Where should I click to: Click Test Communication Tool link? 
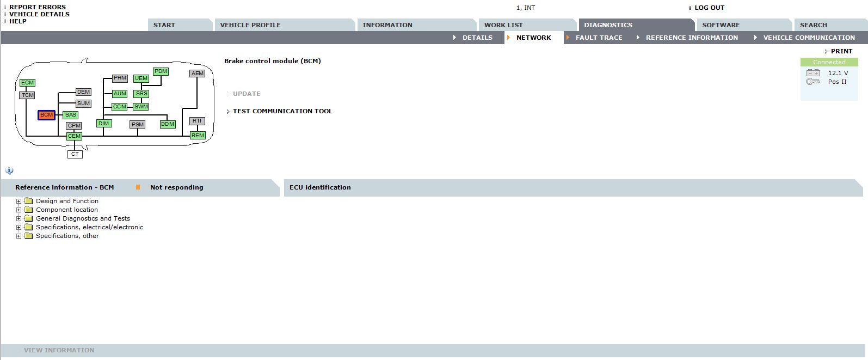tap(282, 111)
